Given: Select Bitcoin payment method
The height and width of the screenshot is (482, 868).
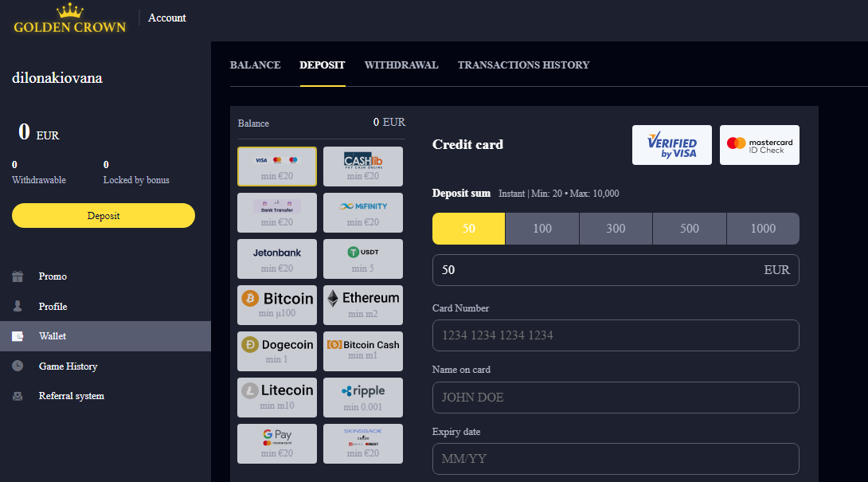Looking at the screenshot, I should click(x=277, y=305).
